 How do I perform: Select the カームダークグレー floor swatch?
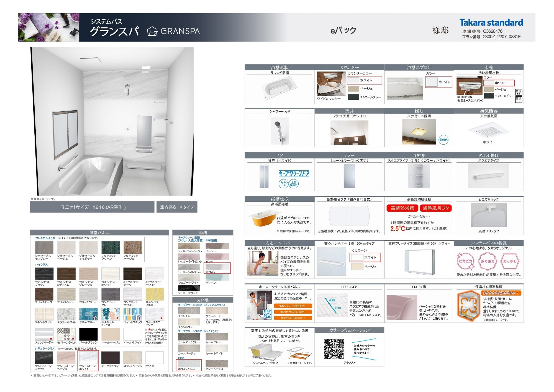point(189,337)
